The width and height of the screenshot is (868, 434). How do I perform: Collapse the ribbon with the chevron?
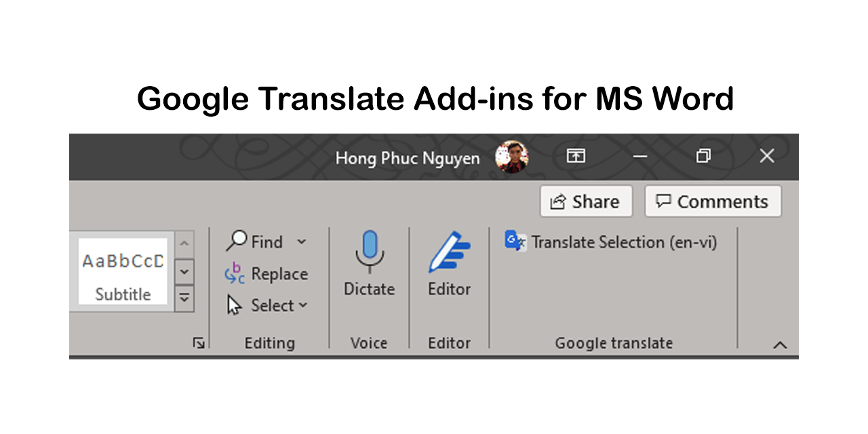coord(780,344)
